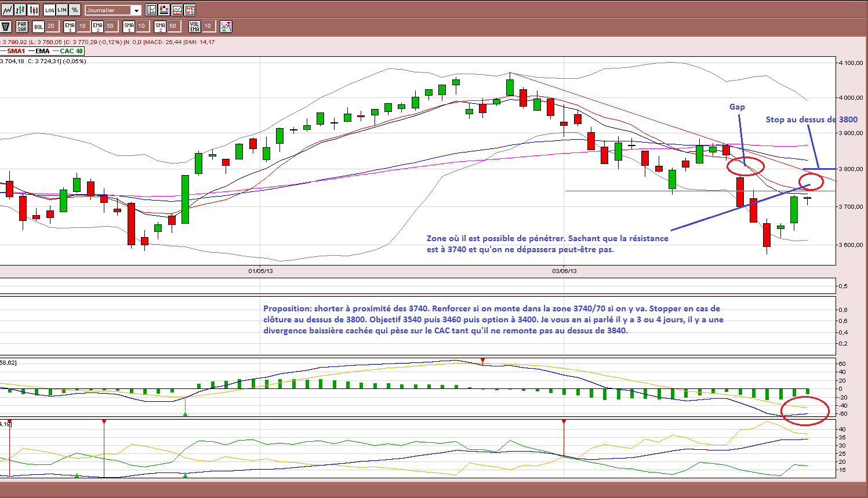Viewport: 868px width, 498px height.
Task: Toggle percentage (%) scale
Action: pyautogui.click(x=75, y=10)
